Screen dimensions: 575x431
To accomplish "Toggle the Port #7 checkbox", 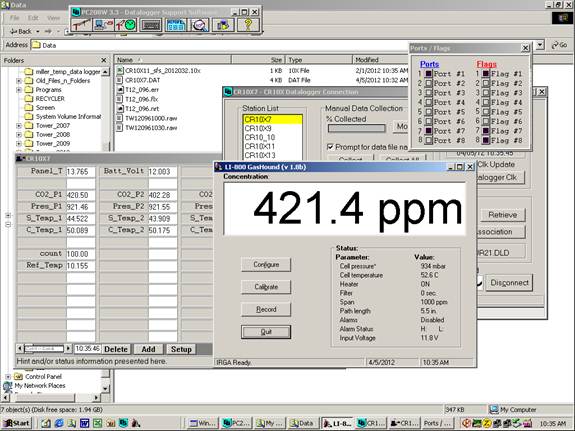I will [x=428, y=131].
